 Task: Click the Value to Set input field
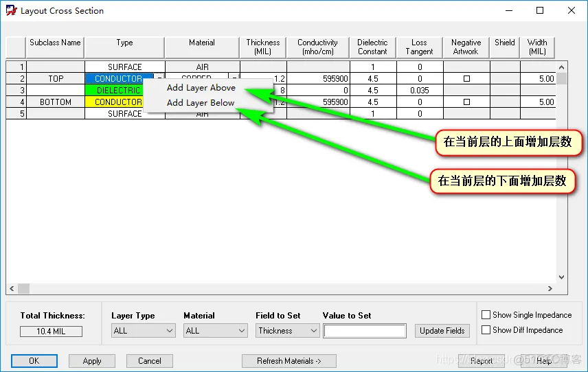coord(365,331)
